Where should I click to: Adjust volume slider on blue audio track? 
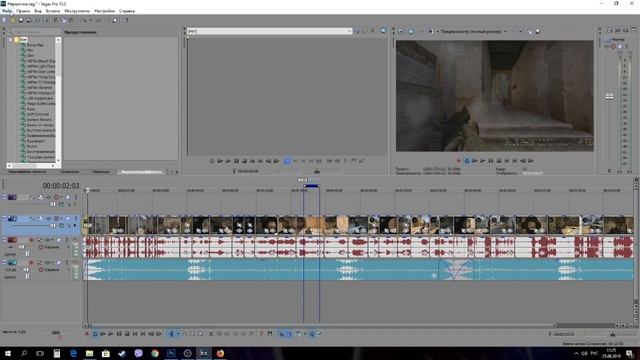tap(26, 270)
